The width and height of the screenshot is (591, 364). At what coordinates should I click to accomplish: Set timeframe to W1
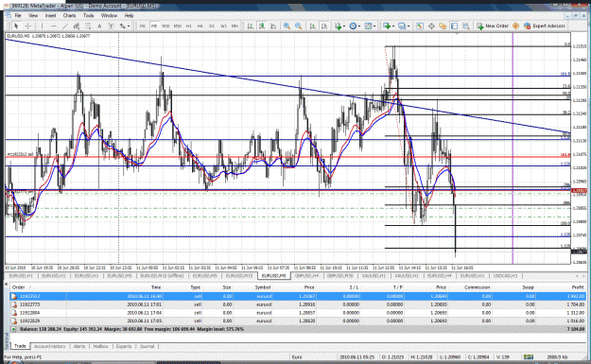223,26
